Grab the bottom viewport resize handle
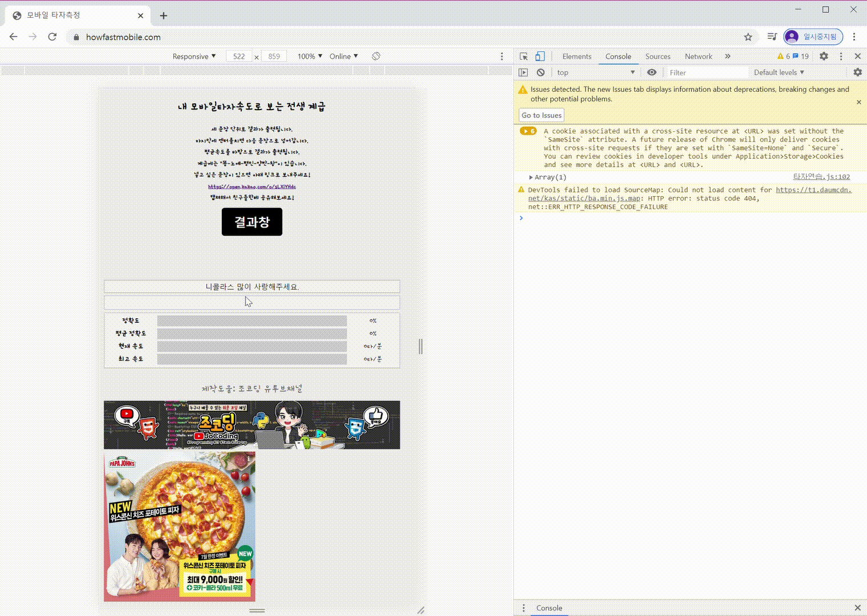Viewport: 867px width, 616px height. coord(257,610)
